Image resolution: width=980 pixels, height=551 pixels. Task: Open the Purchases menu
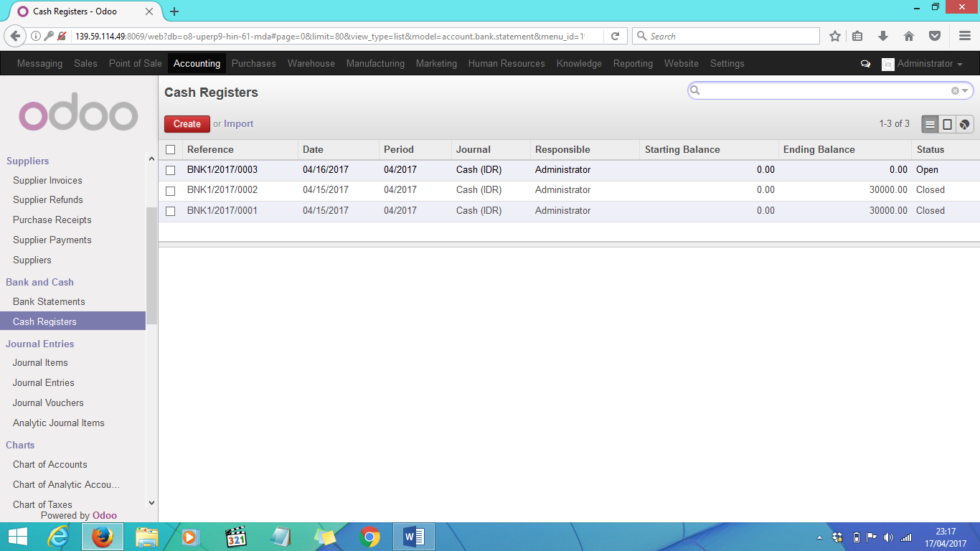click(x=254, y=63)
